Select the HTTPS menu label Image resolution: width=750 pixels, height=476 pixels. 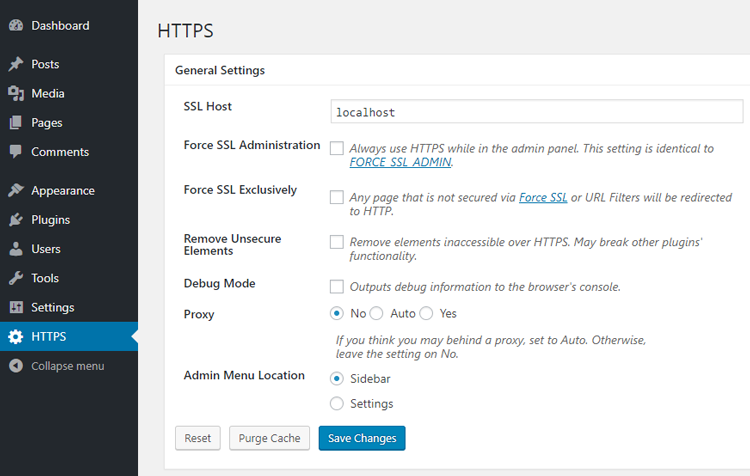coord(48,336)
